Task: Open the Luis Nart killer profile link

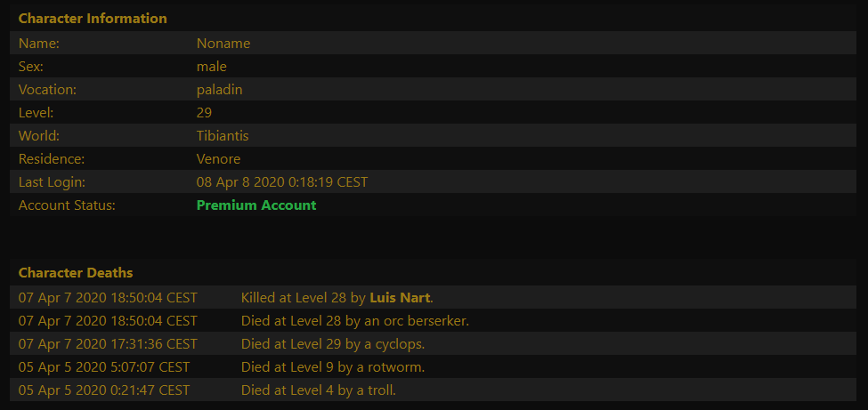Action: 400,297
